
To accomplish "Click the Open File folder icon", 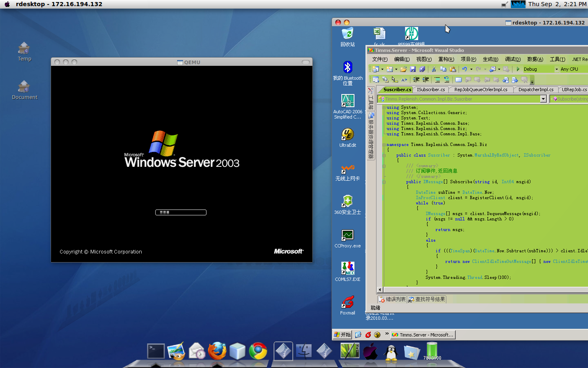I will (403, 69).
